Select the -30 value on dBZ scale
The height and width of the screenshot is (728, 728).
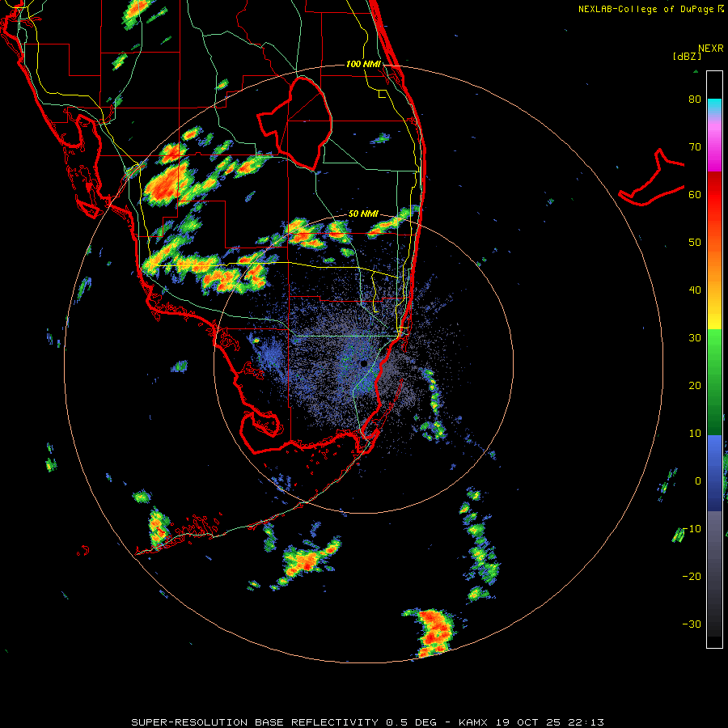pos(692,624)
